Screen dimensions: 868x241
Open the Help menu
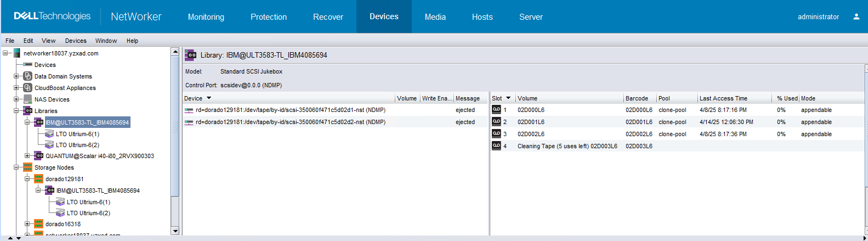132,41
